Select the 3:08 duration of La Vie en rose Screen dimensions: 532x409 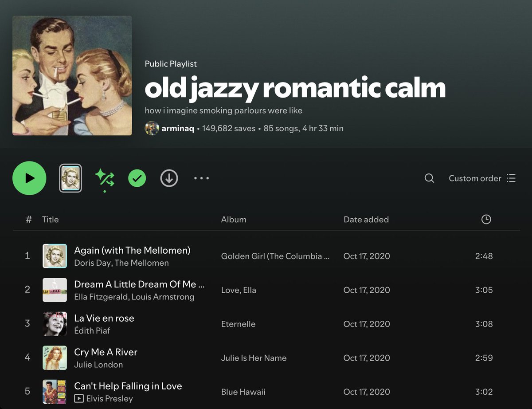(x=484, y=324)
